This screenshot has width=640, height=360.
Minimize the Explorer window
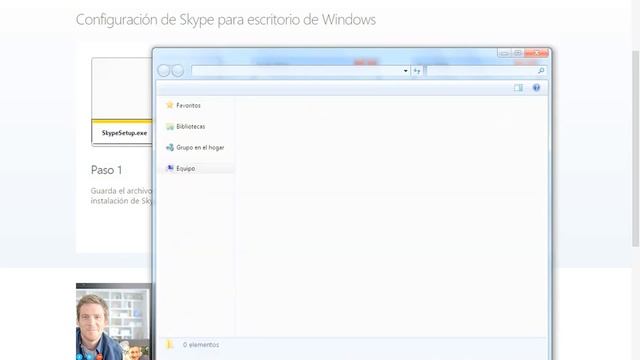pyautogui.click(x=504, y=53)
